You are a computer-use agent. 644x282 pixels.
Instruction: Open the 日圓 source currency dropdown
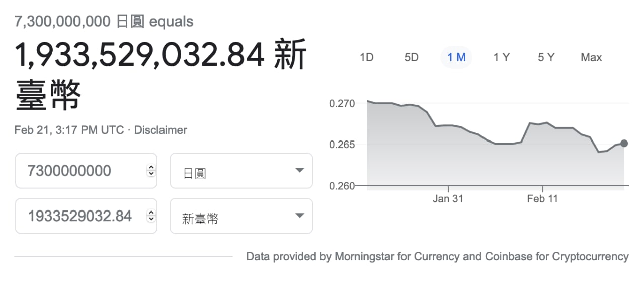pyautogui.click(x=242, y=171)
